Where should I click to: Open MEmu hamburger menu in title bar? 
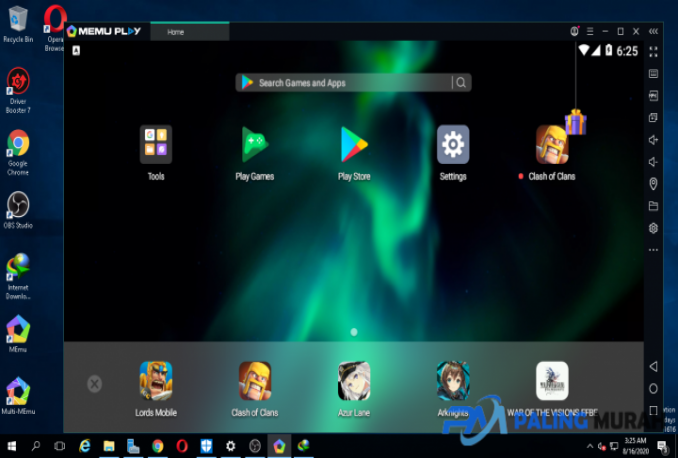coord(590,32)
